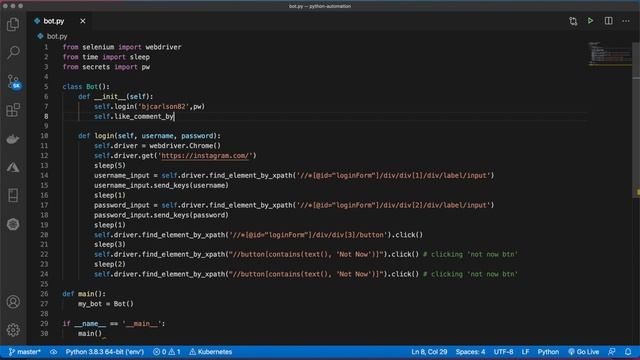Click 'class Bot():' line
This screenshot has width=640, height=360.
click(86, 87)
